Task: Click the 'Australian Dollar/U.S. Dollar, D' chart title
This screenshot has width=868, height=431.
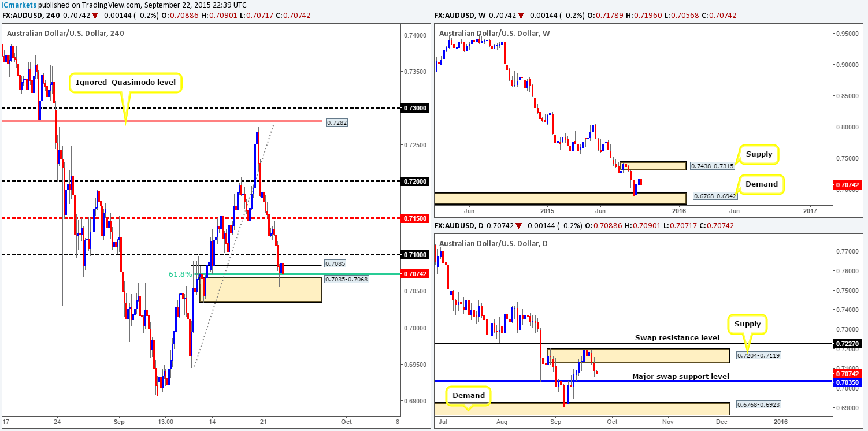Action: click(494, 243)
